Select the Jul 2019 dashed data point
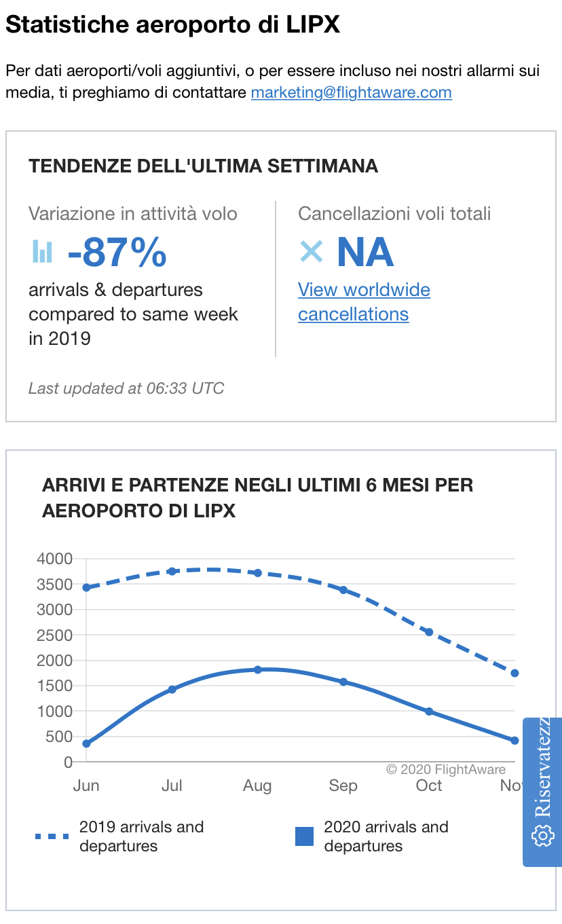This screenshot has width=562, height=924. coord(172,571)
